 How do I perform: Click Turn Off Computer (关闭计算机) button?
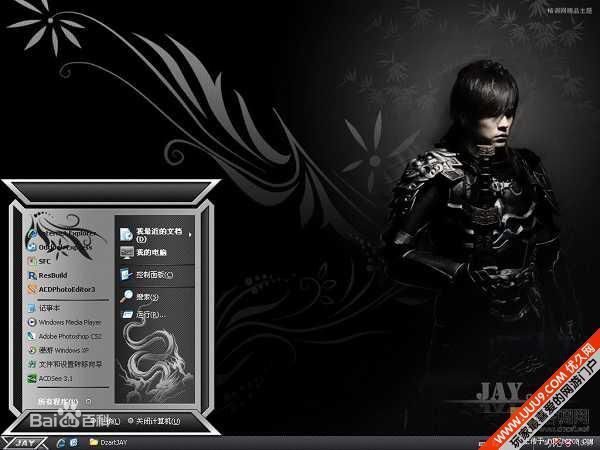pyautogui.click(x=154, y=421)
